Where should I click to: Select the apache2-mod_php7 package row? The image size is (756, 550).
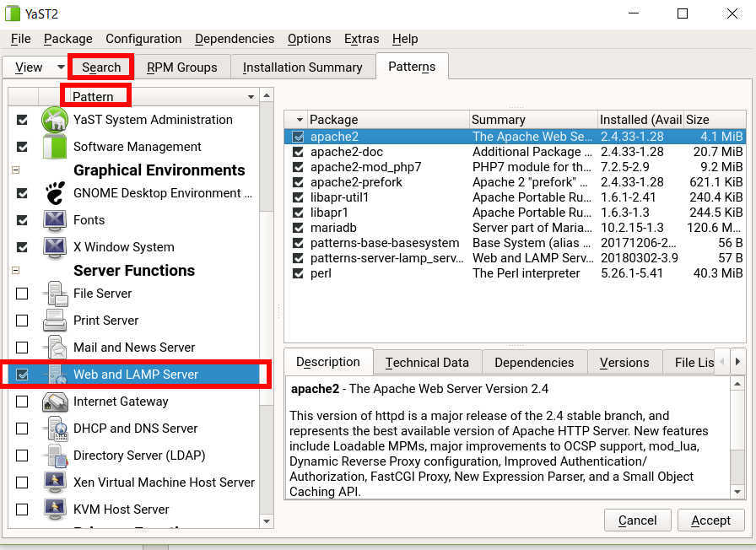tap(515, 167)
